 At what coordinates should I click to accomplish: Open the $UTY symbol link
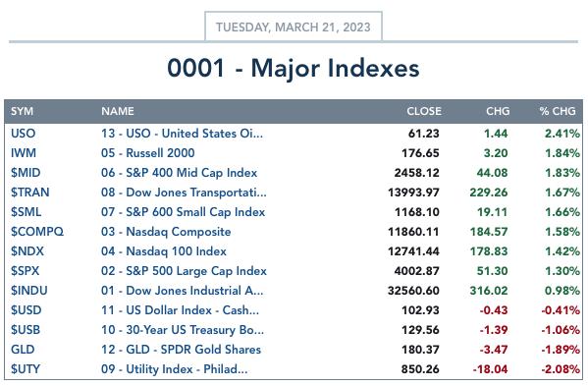pos(26,369)
